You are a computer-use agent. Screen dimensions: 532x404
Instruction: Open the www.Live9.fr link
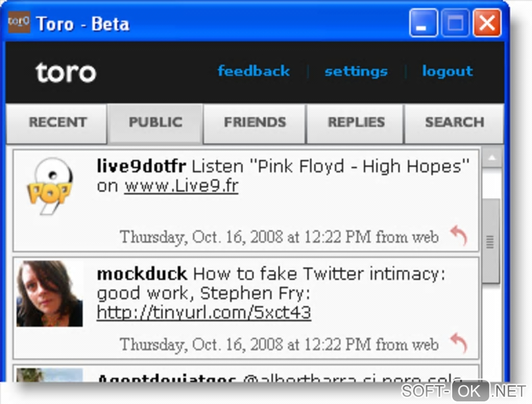[181, 186]
